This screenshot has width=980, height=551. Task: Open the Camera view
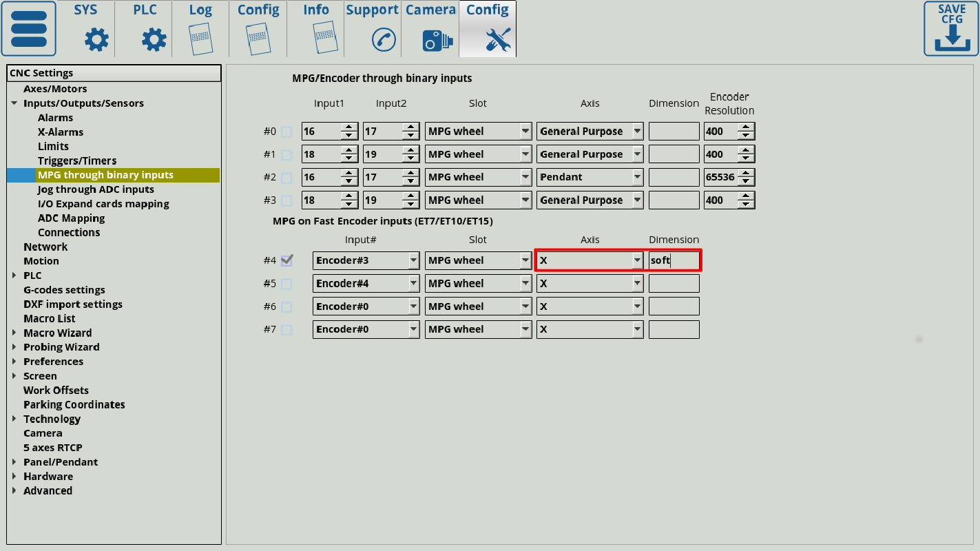point(430,29)
